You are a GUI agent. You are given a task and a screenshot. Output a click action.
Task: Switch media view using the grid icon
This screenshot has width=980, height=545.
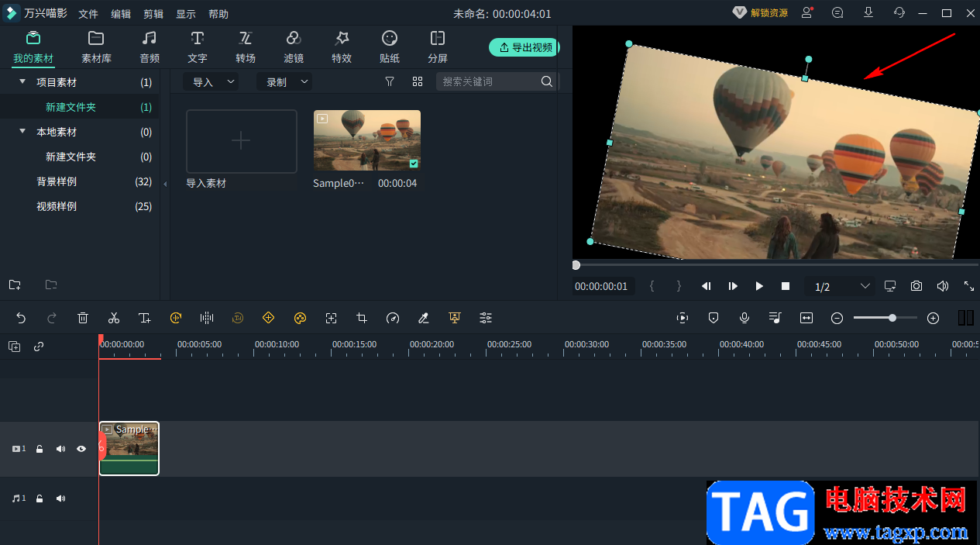click(418, 81)
